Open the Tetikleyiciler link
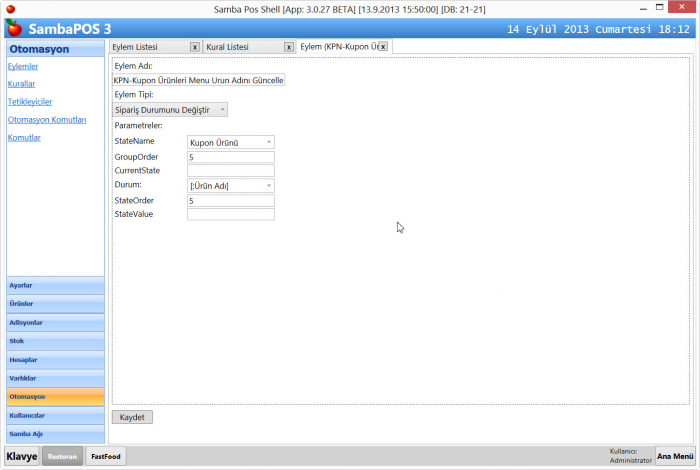Viewport: 700px width, 470px height. 29,102
